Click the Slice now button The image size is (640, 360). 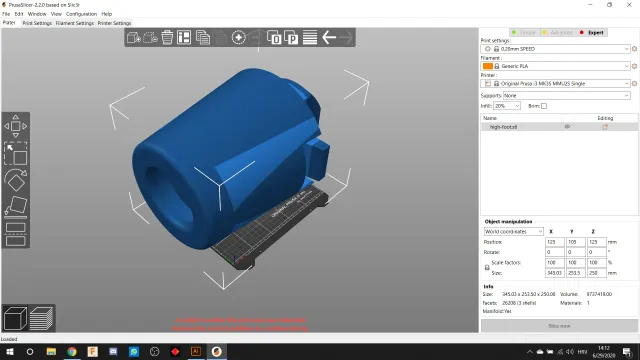[559, 326]
